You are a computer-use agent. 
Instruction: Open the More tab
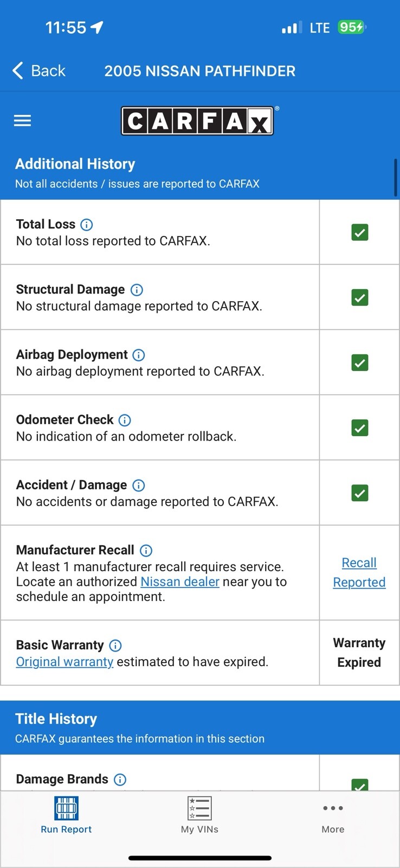[x=333, y=815]
